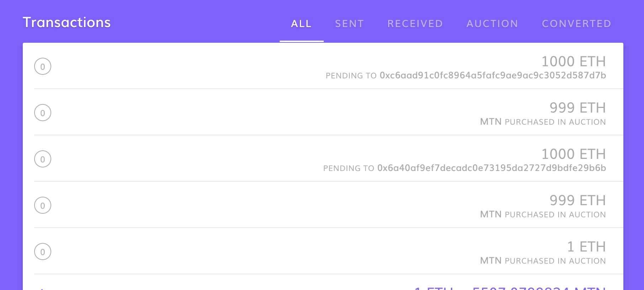Show only CONVERTED transactions

click(x=576, y=24)
